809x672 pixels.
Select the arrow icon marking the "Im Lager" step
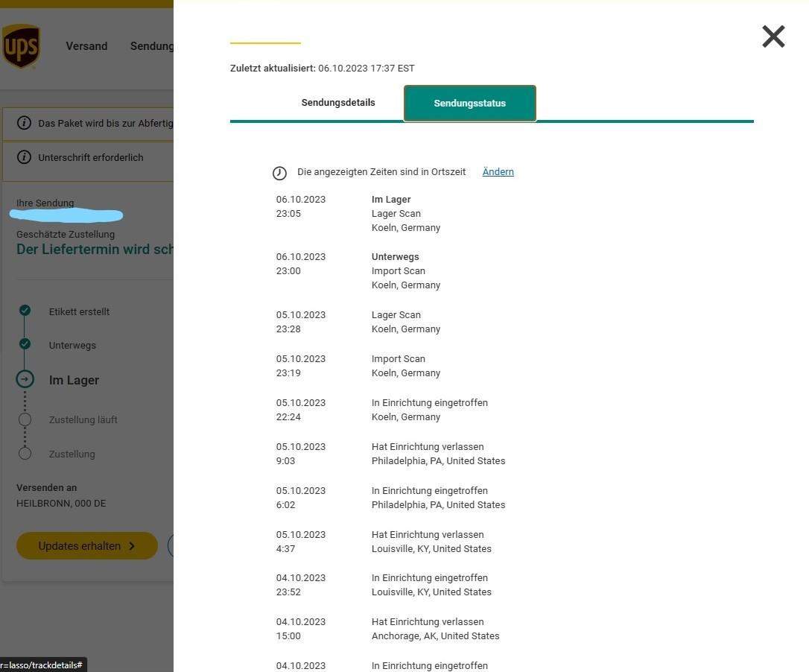point(25,379)
